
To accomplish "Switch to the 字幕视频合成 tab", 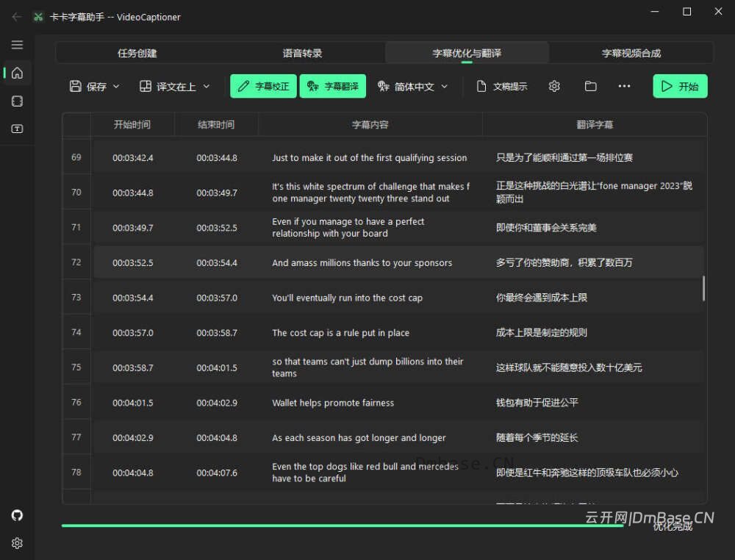I will [x=631, y=53].
